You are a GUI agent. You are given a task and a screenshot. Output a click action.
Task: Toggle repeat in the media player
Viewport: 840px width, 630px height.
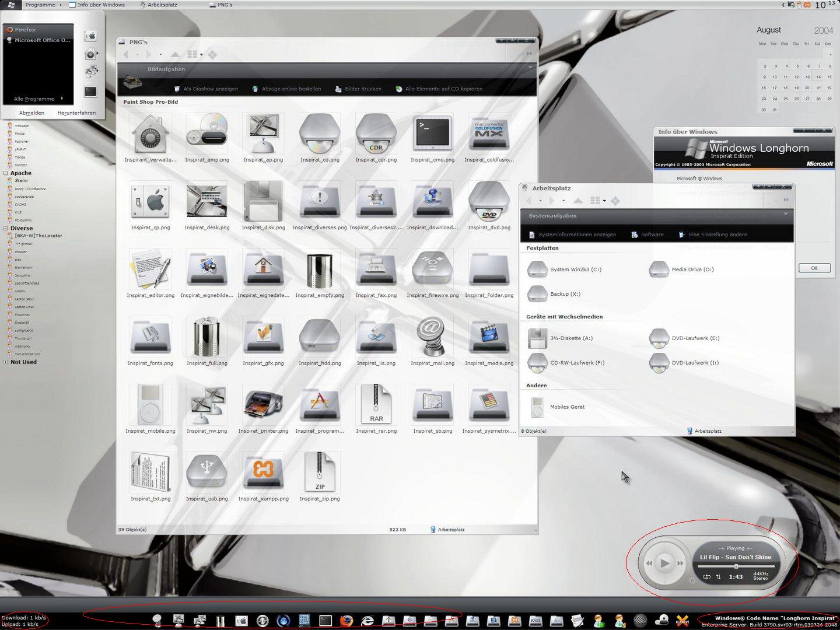(x=706, y=577)
